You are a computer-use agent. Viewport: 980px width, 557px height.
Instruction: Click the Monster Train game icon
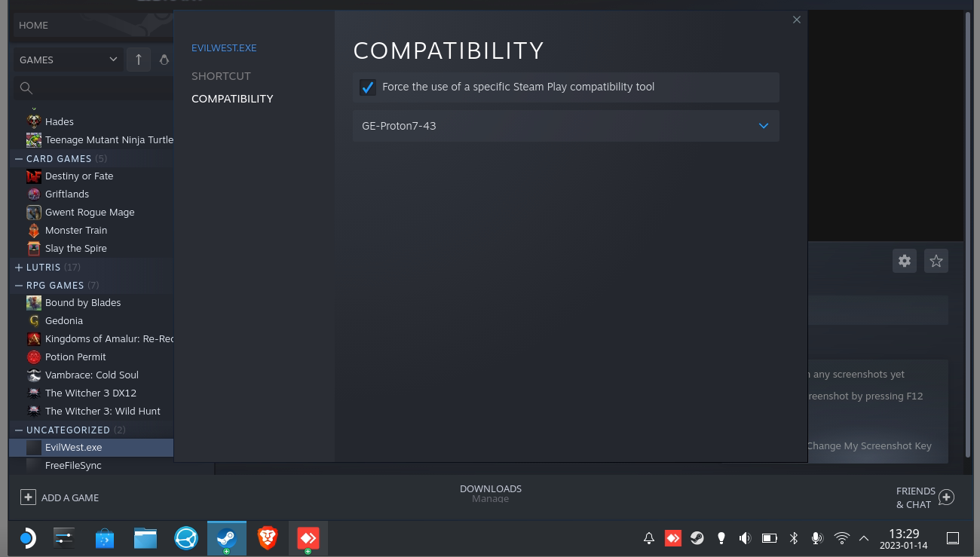coord(34,231)
